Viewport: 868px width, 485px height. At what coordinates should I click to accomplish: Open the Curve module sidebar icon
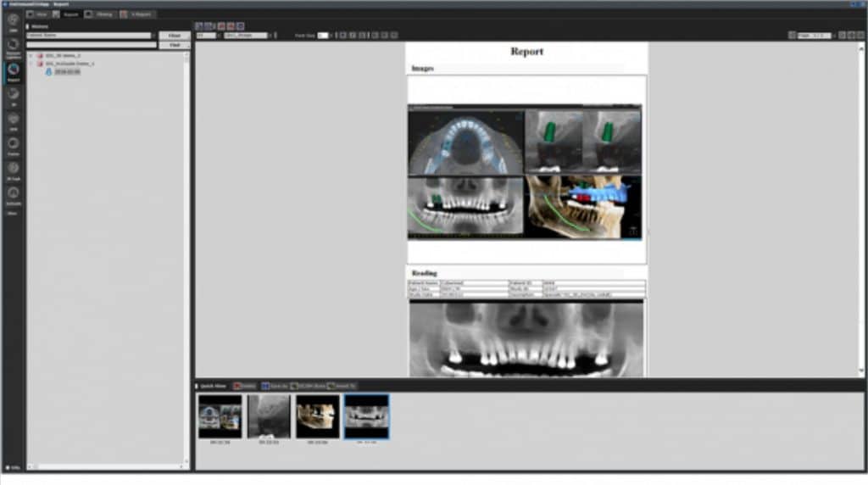[x=13, y=145]
